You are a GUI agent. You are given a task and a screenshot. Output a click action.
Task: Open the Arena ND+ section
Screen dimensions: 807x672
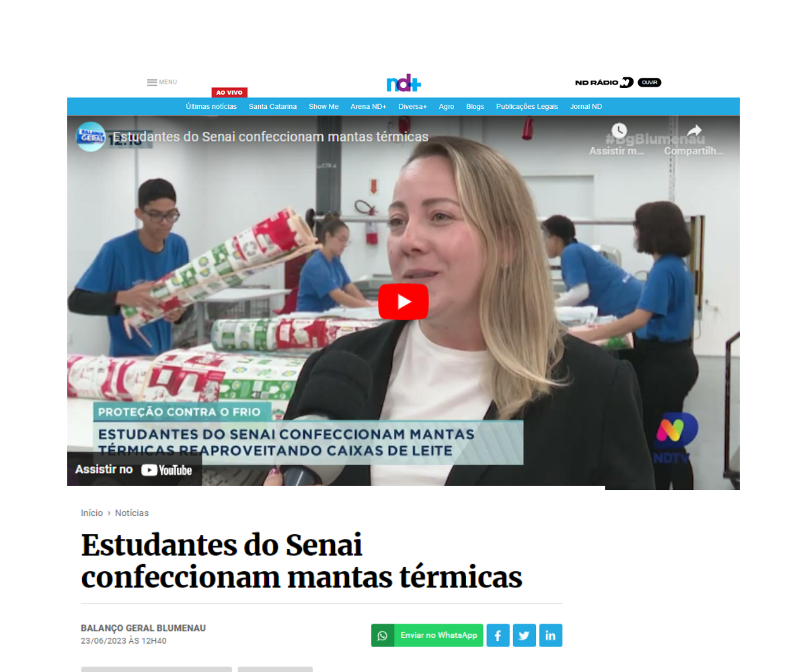pyautogui.click(x=369, y=107)
